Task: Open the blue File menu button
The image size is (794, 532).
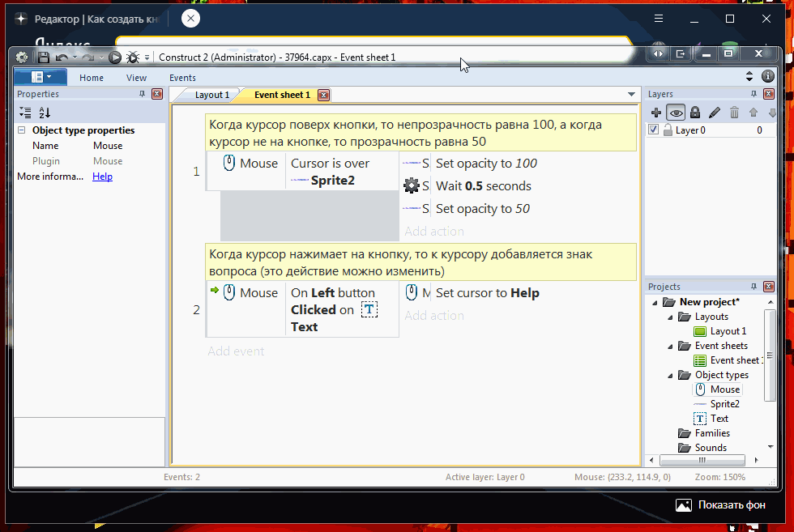Action: 41,77
